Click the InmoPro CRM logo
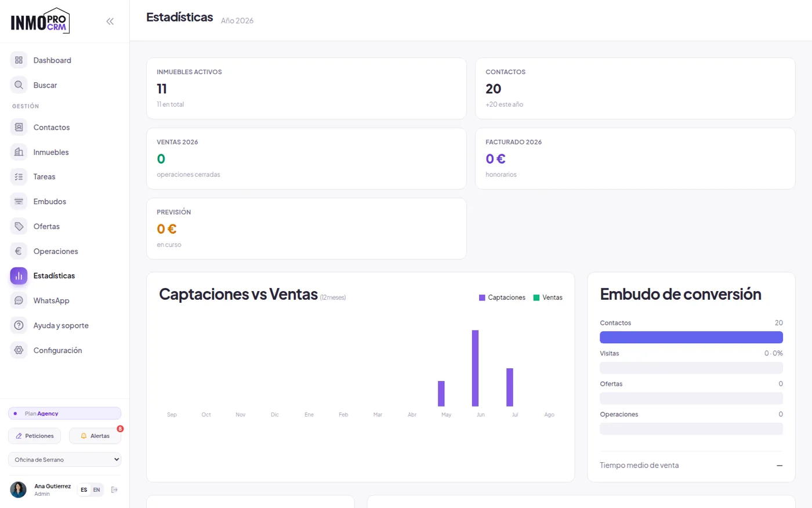 pyautogui.click(x=40, y=21)
